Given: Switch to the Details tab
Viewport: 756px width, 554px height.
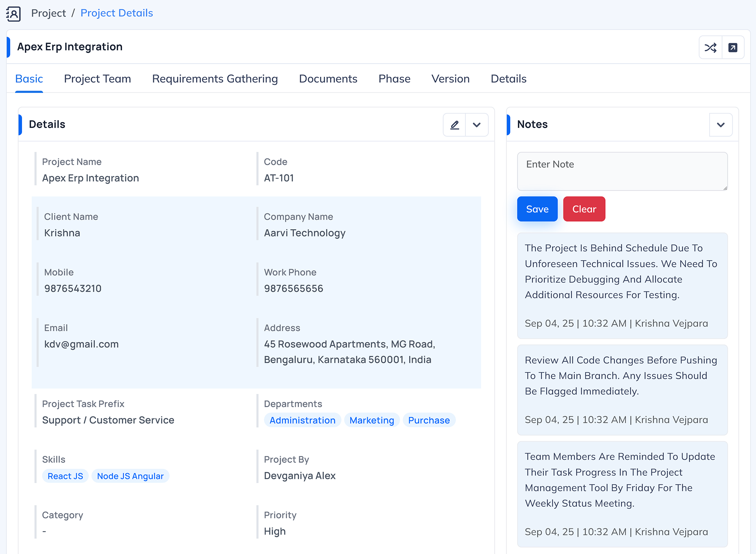Looking at the screenshot, I should click(x=508, y=79).
